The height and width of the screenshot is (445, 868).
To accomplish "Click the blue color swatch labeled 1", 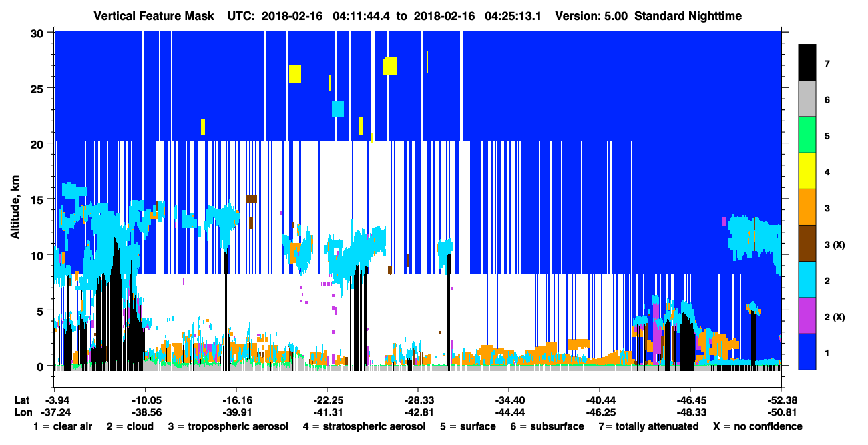I will pos(807,352).
